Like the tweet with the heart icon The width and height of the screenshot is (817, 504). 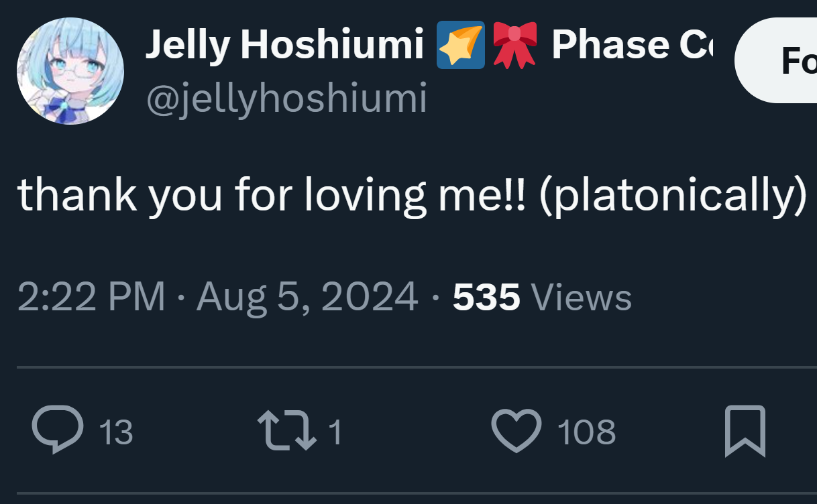pos(516,431)
